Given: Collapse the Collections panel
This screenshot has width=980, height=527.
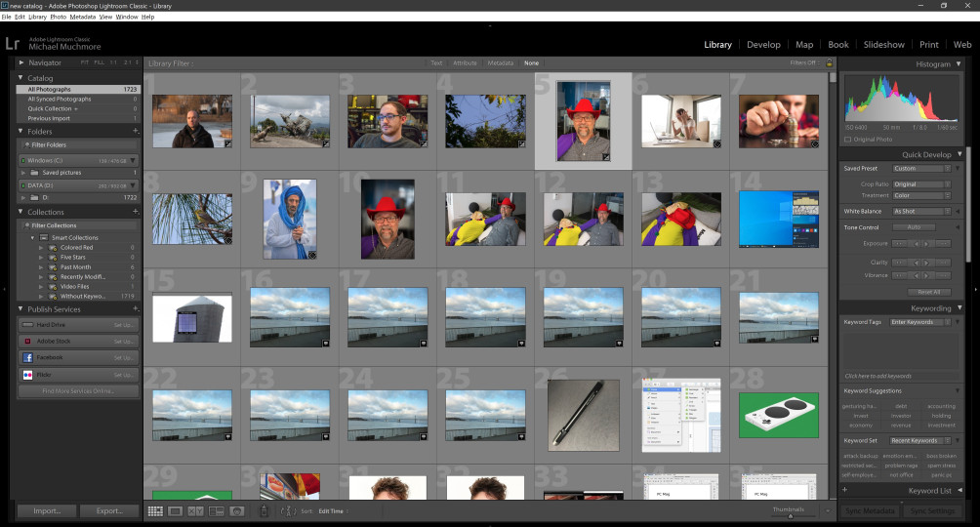Looking at the screenshot, I should (20, 212).
